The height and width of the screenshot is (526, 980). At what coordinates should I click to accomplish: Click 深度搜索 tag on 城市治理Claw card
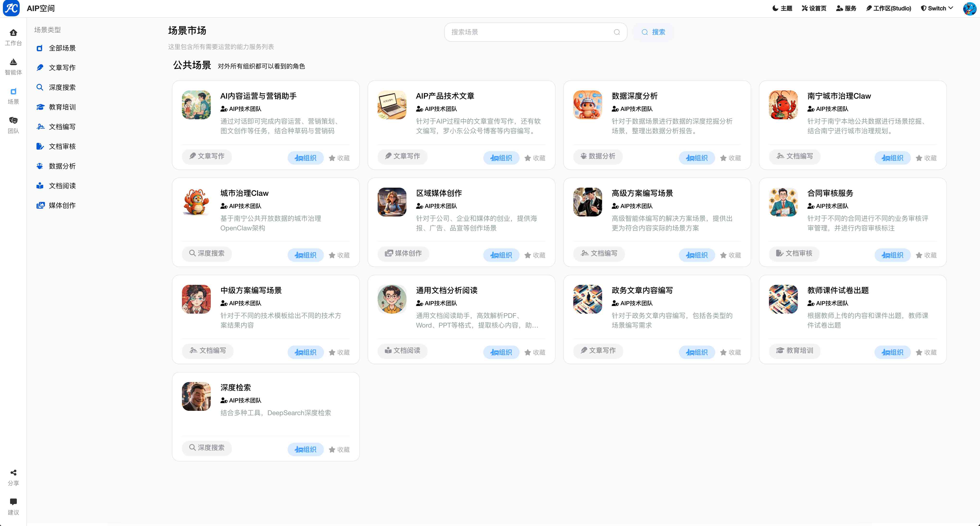[x=207, y=254]
